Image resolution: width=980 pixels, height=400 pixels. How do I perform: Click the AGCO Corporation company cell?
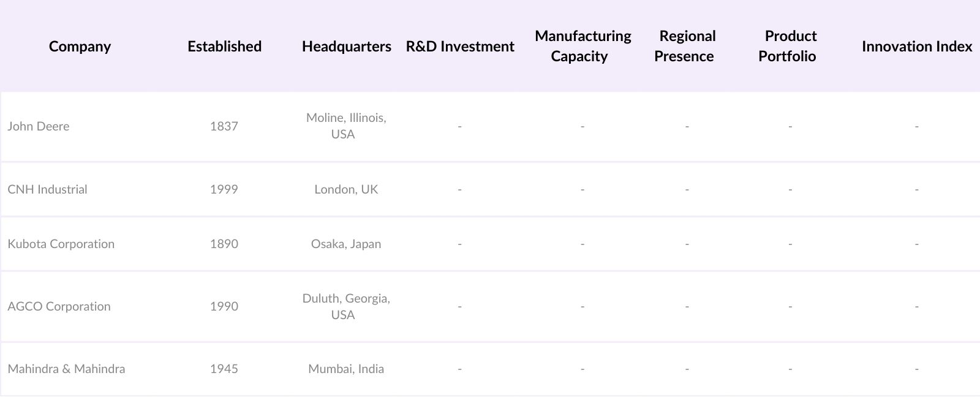[59, 306]
